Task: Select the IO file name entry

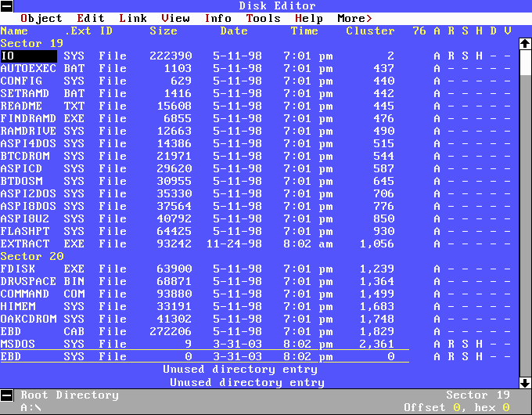Action: (x=28, y=56)
